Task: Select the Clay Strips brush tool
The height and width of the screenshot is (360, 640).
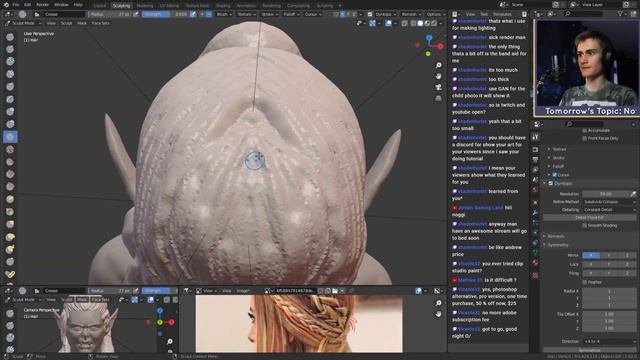Action: pos(10,74)
